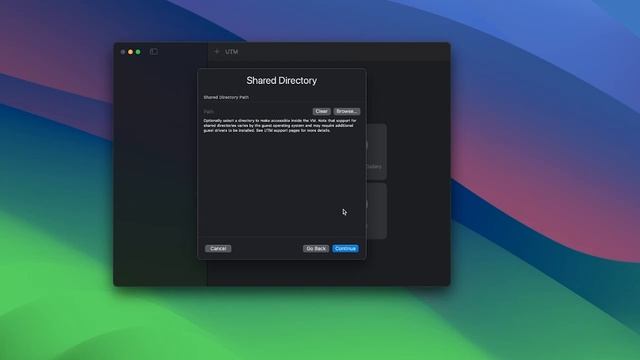The image size is (640, 360).
Task: Click the Continue button
Action: coord(345,249)
